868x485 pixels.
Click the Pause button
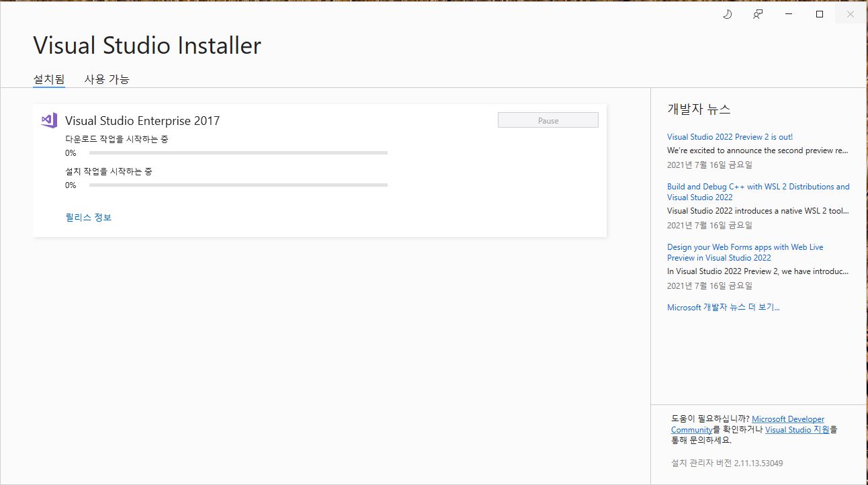548,120
